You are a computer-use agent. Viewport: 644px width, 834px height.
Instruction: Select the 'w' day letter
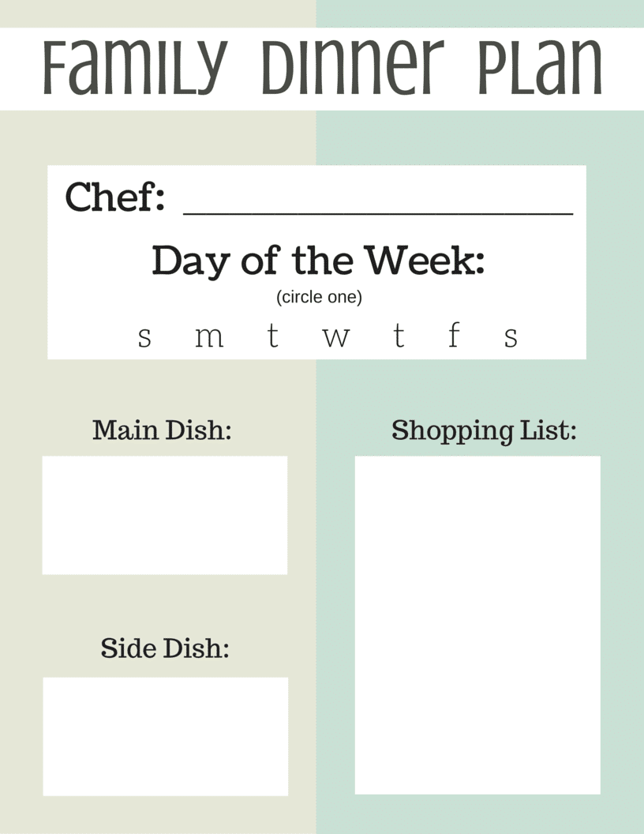[x=336, y=337]
